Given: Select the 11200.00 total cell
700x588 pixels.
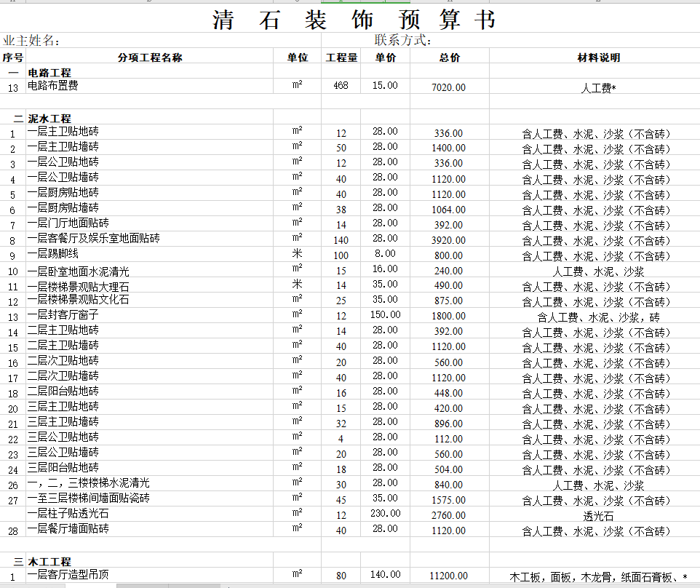Looking at the screenshot, I should (x=449, y=576).
